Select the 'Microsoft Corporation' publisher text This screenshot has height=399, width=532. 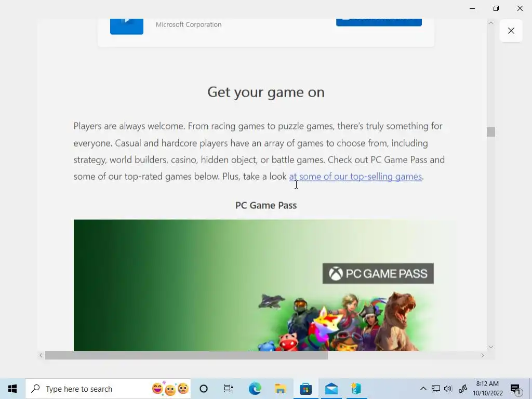pyautogui.click(x=189, y=24)
